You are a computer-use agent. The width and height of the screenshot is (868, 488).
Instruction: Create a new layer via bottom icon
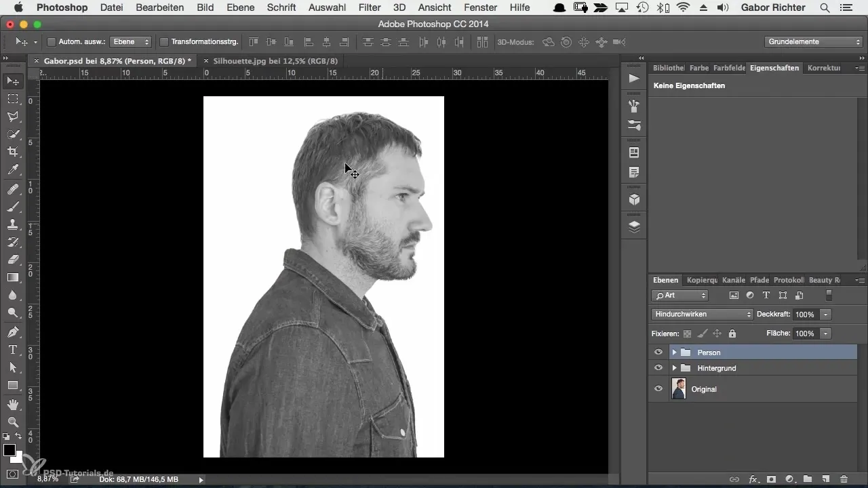coord(825,479)
